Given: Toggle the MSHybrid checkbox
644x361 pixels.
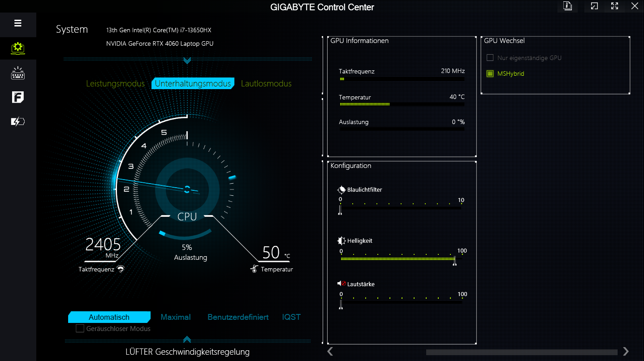Looking at the screenshot, I should point(490,73).
